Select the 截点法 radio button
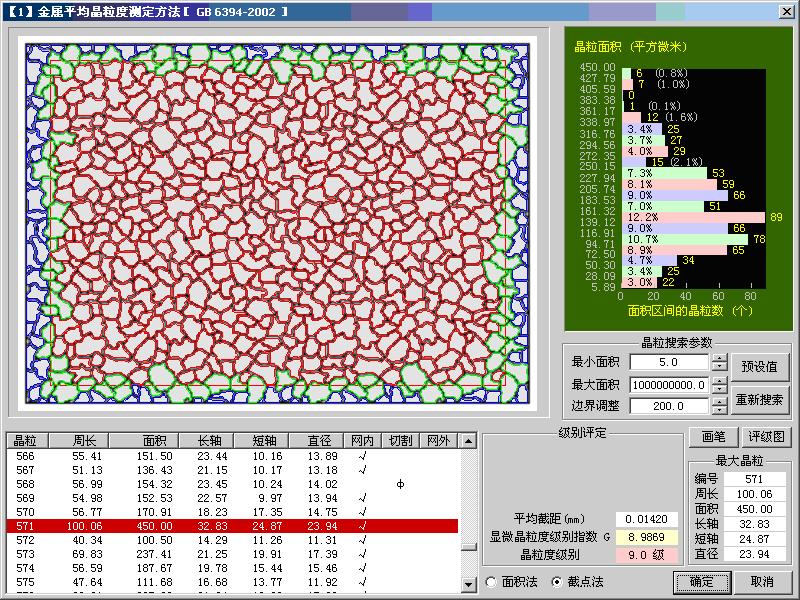Viewport: 800px width, 600px height. [556, 583]
